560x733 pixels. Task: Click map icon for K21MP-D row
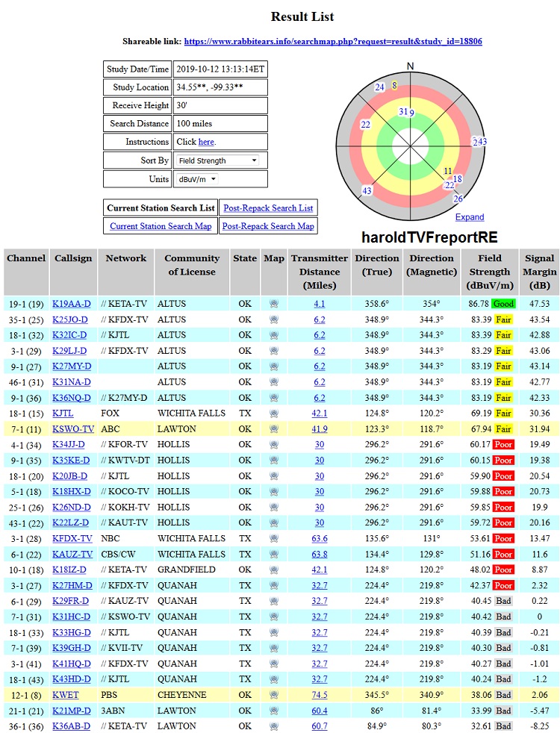(x=274, y=711)
